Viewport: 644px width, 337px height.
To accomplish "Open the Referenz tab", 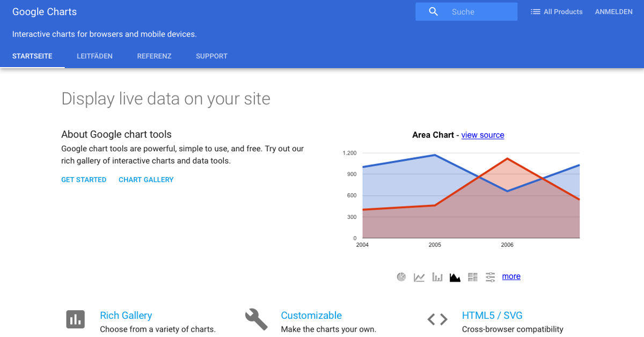I will click(x=154, y=56).
